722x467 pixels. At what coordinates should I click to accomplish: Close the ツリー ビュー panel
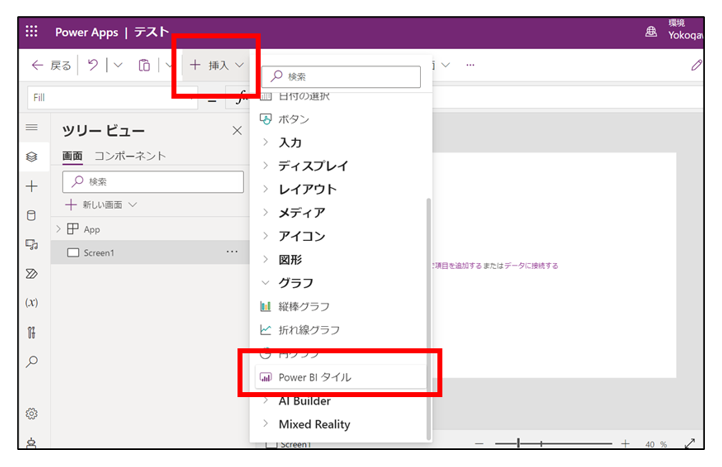point(237,131)
